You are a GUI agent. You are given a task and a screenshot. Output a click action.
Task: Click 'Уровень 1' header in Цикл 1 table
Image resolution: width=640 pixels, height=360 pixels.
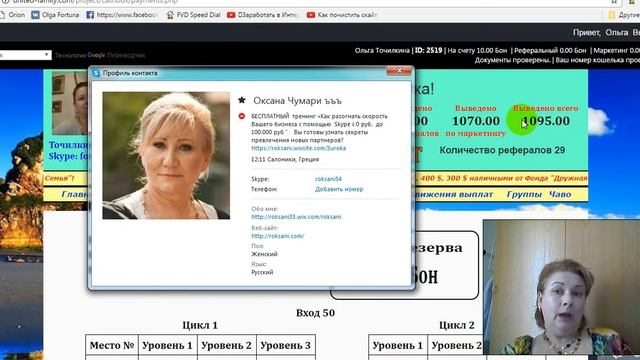[167, 345]
